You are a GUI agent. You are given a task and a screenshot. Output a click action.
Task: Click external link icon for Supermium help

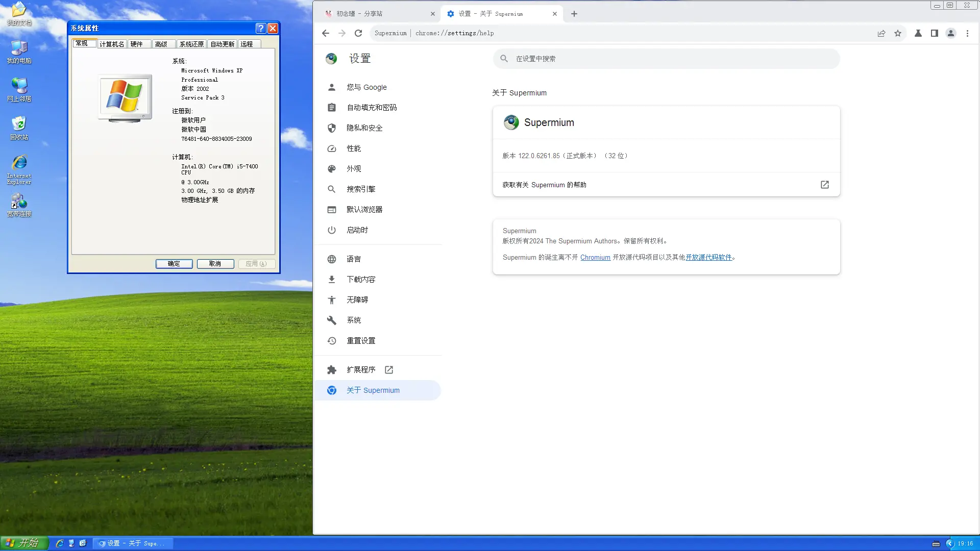click(x=825, y=185)
